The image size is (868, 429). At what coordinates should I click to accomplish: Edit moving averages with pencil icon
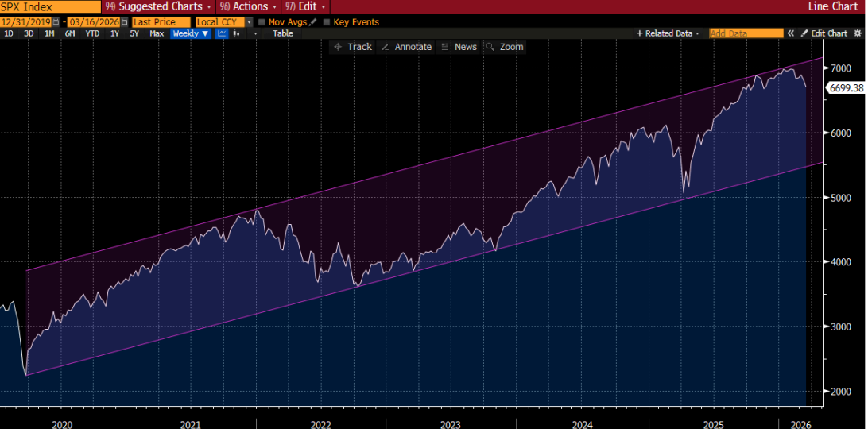click(312, 22)
